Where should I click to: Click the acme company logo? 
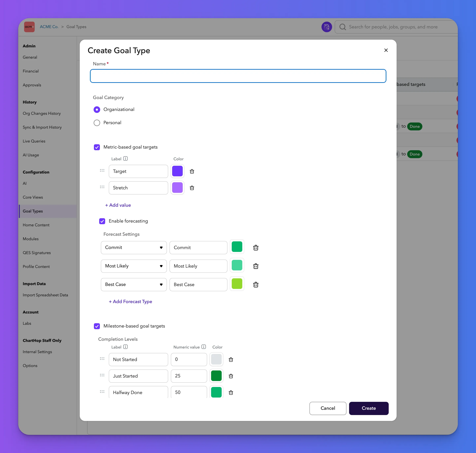click(x=29, y=27)
